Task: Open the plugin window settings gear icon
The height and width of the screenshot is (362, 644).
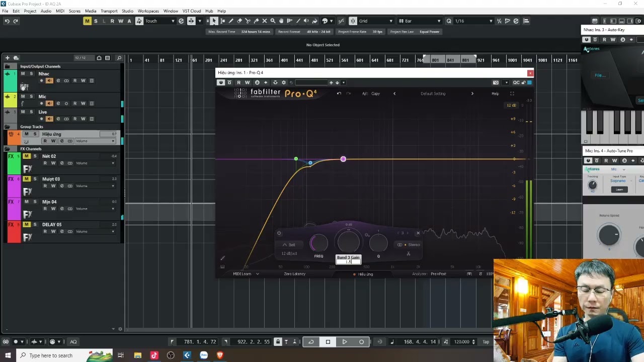Action: tap(284, 82)
